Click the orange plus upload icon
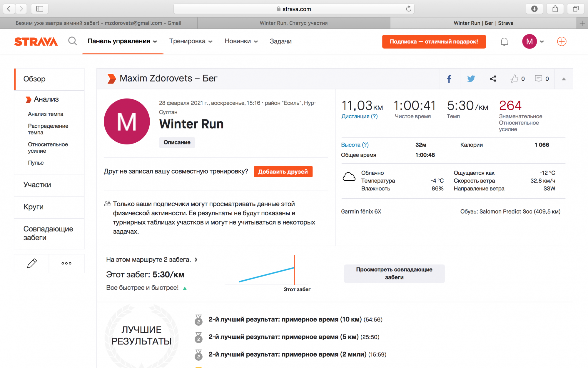This screenshot has width=588, height=368. [x=562, y=41]
